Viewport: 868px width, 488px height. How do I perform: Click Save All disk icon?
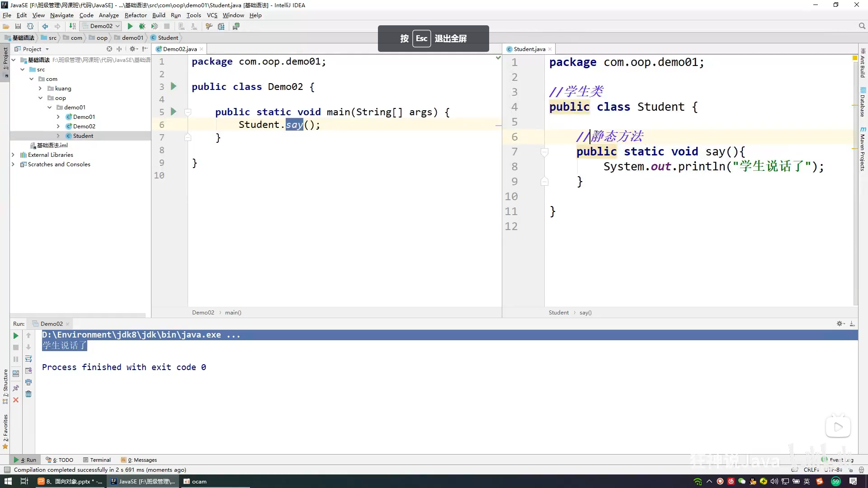click(x=18, y=26)
